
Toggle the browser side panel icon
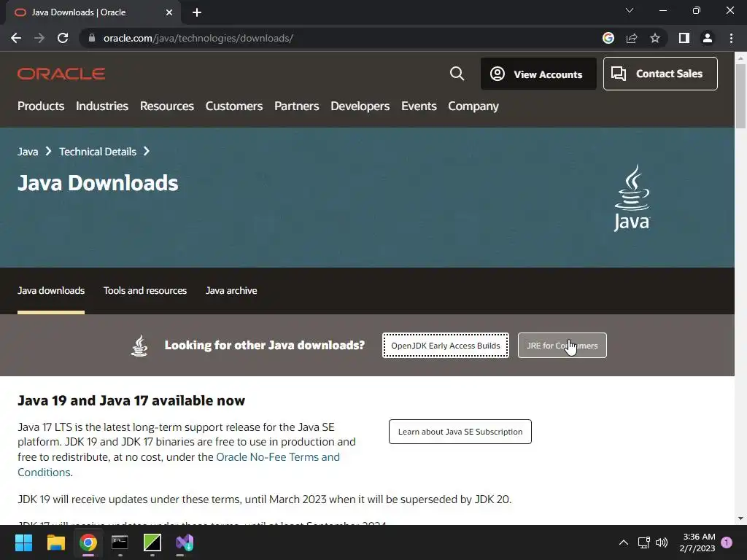click(x=684, y=38)
